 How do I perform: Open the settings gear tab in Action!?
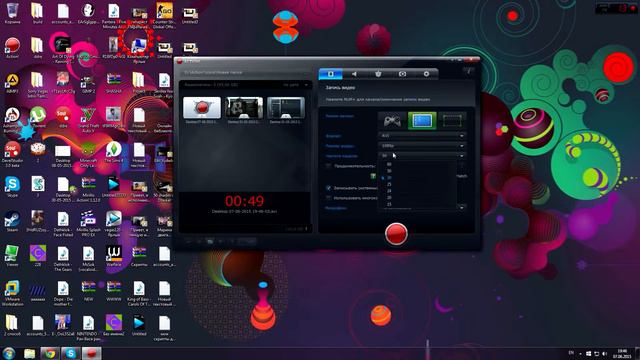pos(426,74)
